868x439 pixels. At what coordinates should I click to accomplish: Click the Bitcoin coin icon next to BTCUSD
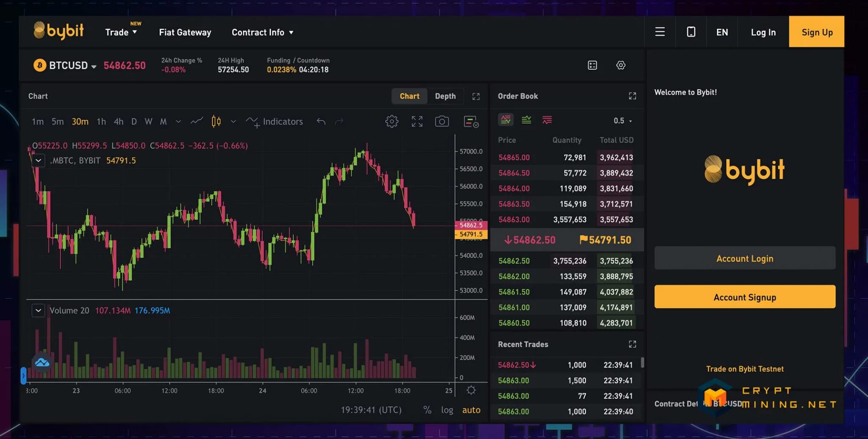point(39,65)
